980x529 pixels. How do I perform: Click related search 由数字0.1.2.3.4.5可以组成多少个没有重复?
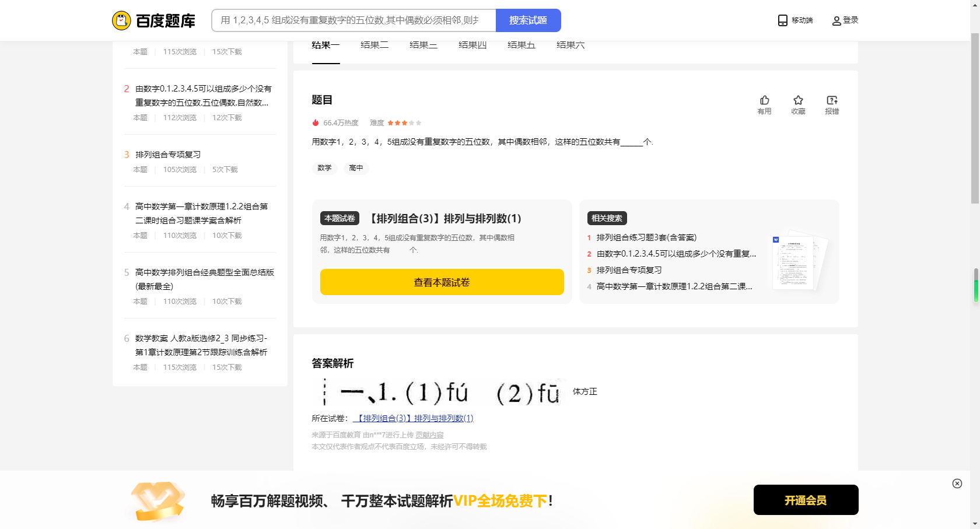[676, 254]
